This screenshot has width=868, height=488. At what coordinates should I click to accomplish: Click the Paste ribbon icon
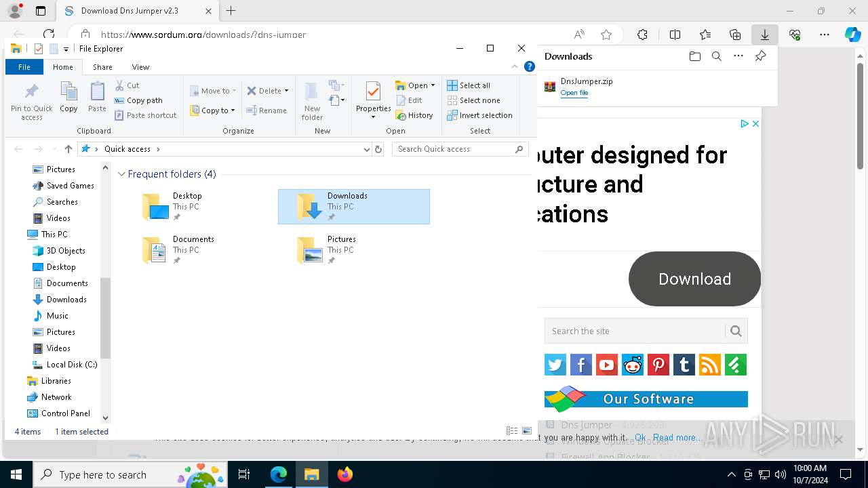coord(97,97)
